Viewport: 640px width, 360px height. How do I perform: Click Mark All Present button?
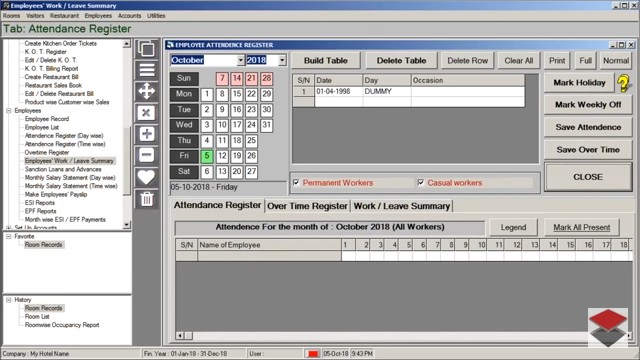[x=582, y=227]
